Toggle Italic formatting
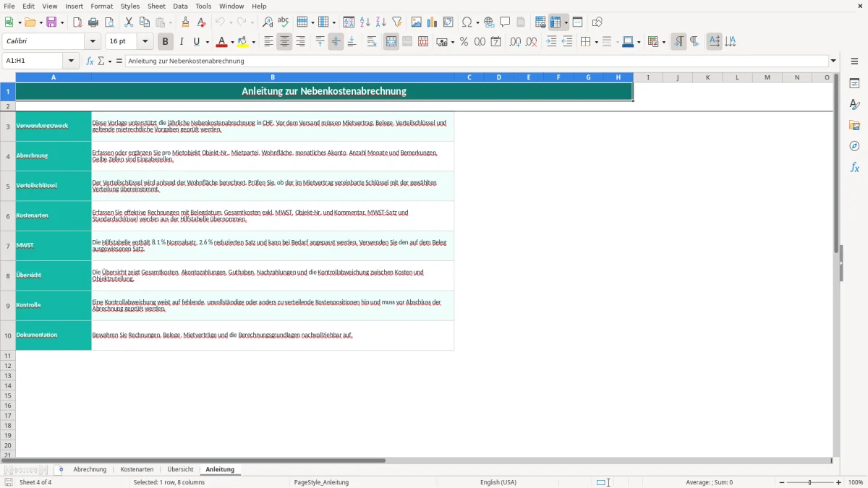This screenshot has height=488, width=868. tap(182, 42)
